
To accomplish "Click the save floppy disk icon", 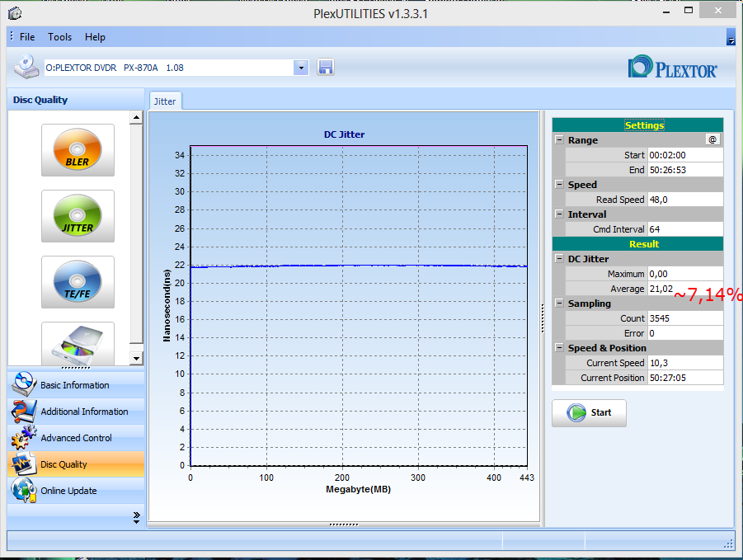I will tap(326, 68).
